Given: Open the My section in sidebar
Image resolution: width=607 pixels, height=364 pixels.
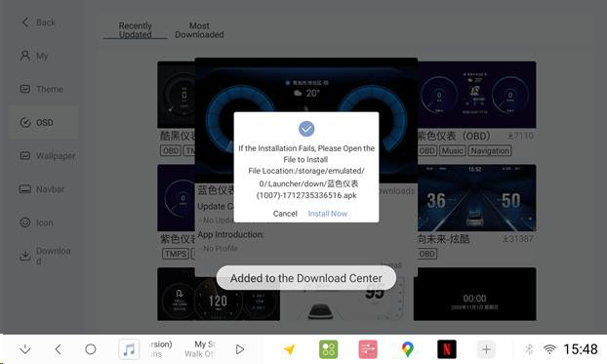Looking at the screenshot, I should coord(43,57).
